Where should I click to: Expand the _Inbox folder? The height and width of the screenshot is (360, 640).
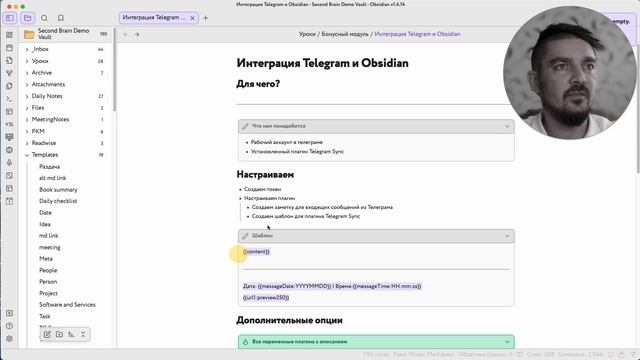pos(27,49)
